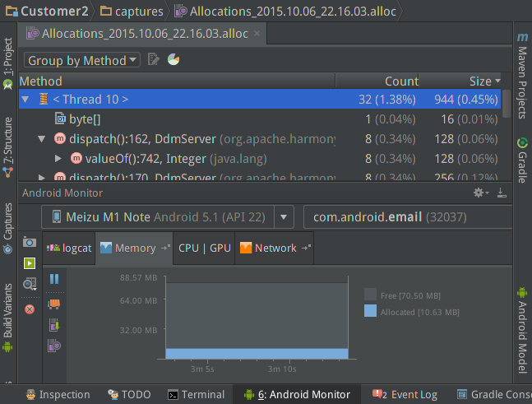Click the 32 (1.38%) count cell
Viewport: 532px width, 404px height.
click(387, 100)
